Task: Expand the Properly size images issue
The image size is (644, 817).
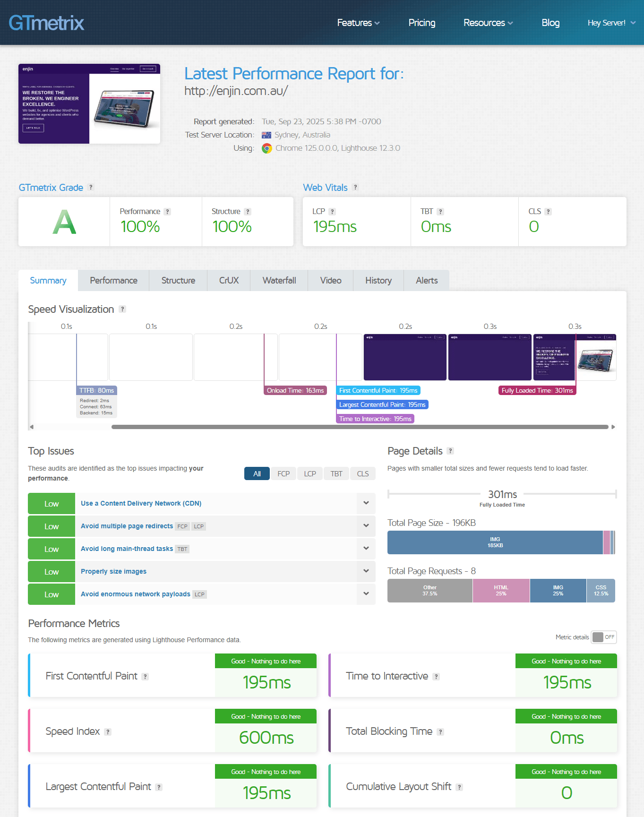Action: pyautogui.click(x=366, y=571)
